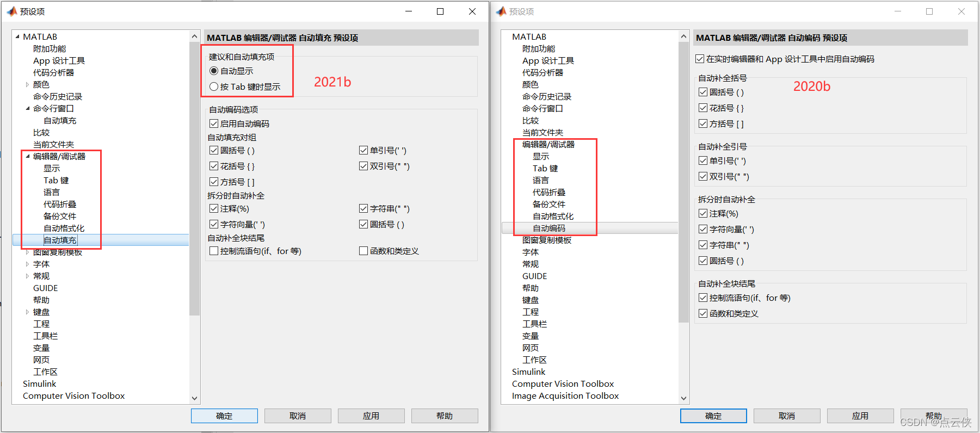Select Computer Vision Toolbox in left tree

tap(74, 396)
